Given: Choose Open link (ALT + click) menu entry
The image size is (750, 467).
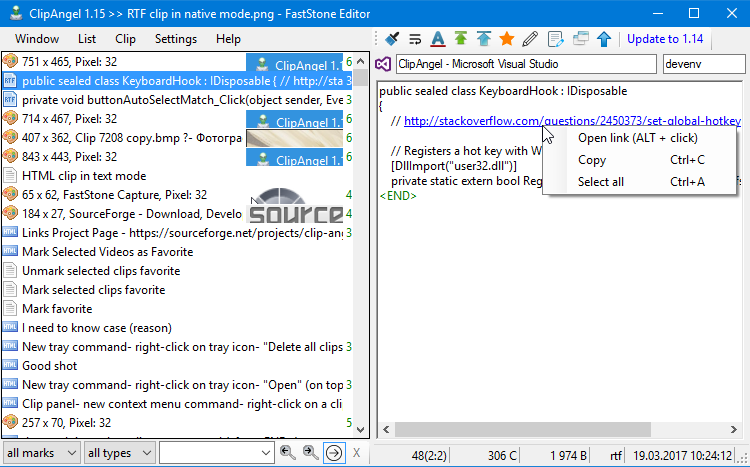Looking at the screenshot, I should click(x=639, y=138).
